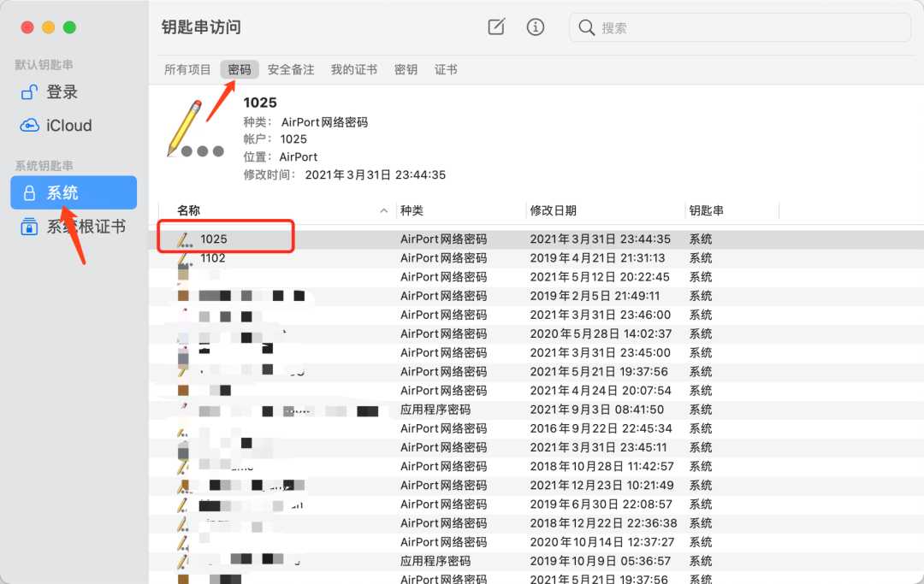Image resolution: width=924 pixels, height=584 pixels.
Task: Sort by the 名称 column header
Action: click(188, 210)
